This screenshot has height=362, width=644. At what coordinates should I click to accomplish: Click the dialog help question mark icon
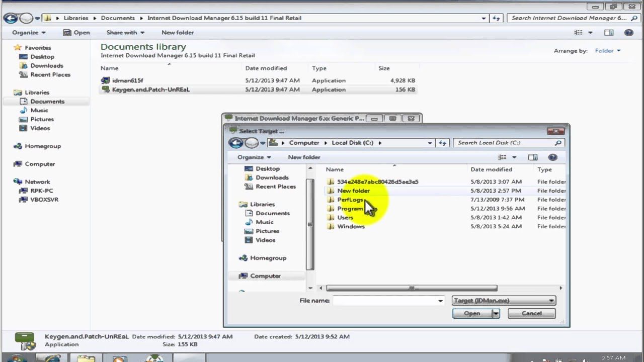(x=552, y=157)
